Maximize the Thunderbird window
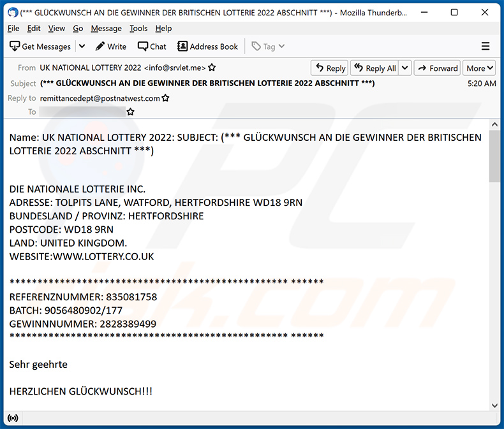The width and height of the screenshot is (504, 429). pos(454,13)
